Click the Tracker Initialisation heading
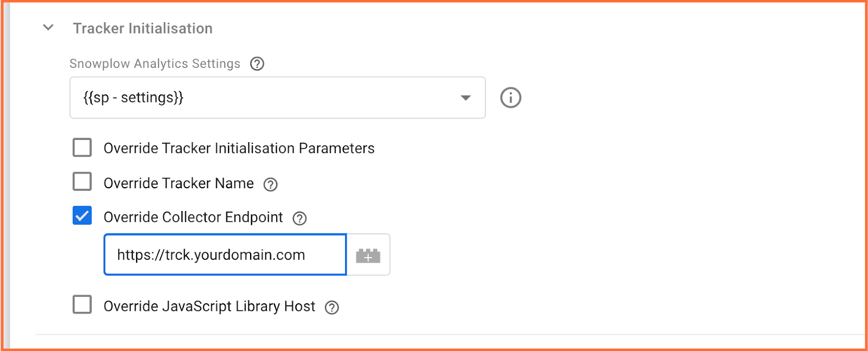The image size is (868, 351). pyautogui.click(x=143, y=28)
